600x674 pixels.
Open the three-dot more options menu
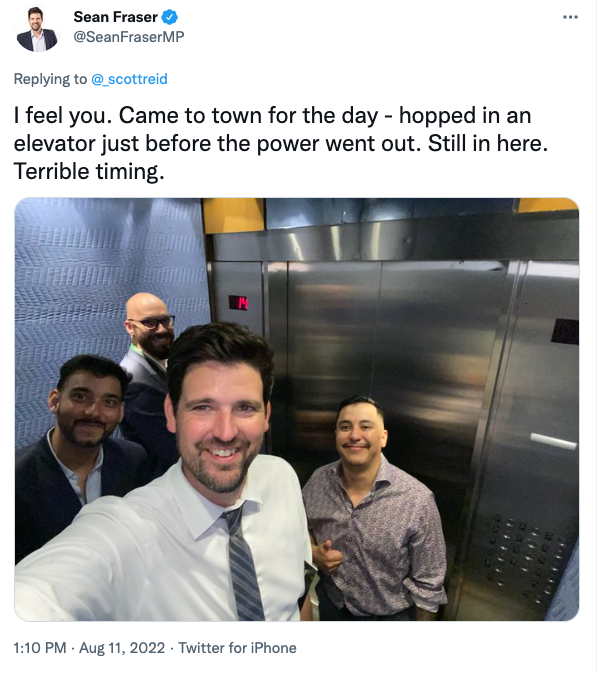[570, 17]
